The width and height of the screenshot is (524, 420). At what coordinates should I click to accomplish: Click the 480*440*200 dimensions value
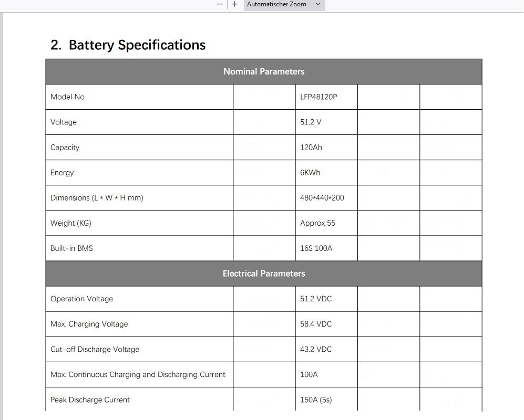coord(322,198)
